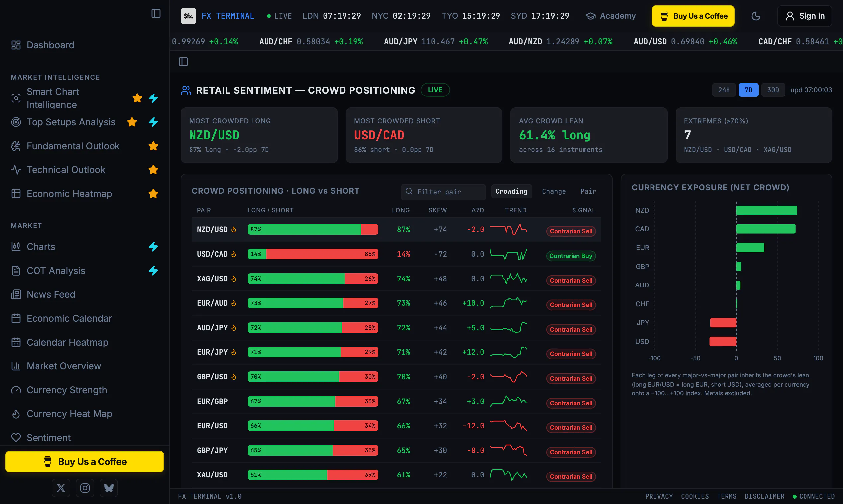Click lightning bolt by Smart Chart Intelligence

click(153, 98)
